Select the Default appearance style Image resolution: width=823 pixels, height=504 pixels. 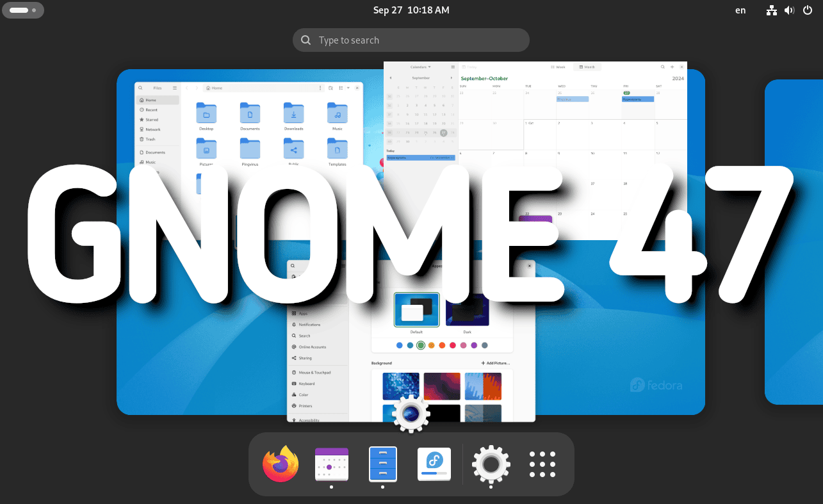coord(417,310)
